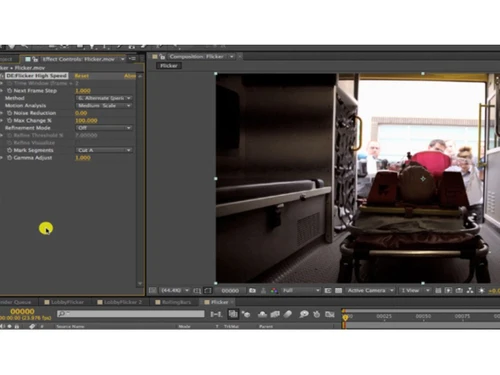Screen dimensions: 500x375
Task: Open the Motion Analysis dropdown
Action: [104, 105]
